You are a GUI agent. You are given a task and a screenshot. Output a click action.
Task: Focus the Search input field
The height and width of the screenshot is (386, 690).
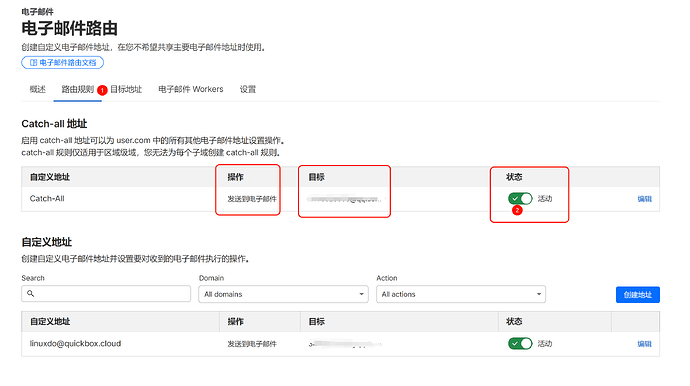click(x=106, y=294)
